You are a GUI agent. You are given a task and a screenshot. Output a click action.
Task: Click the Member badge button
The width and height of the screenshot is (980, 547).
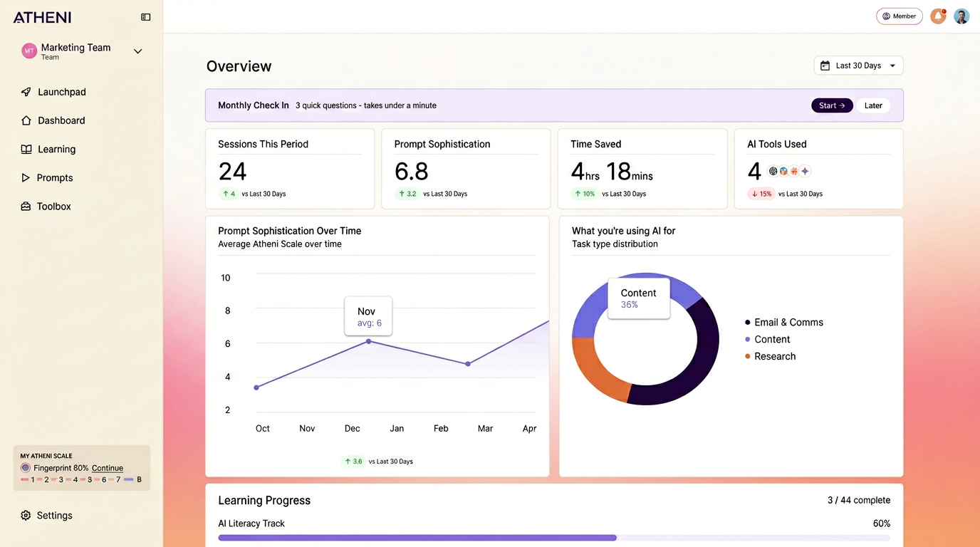[900, 16]
